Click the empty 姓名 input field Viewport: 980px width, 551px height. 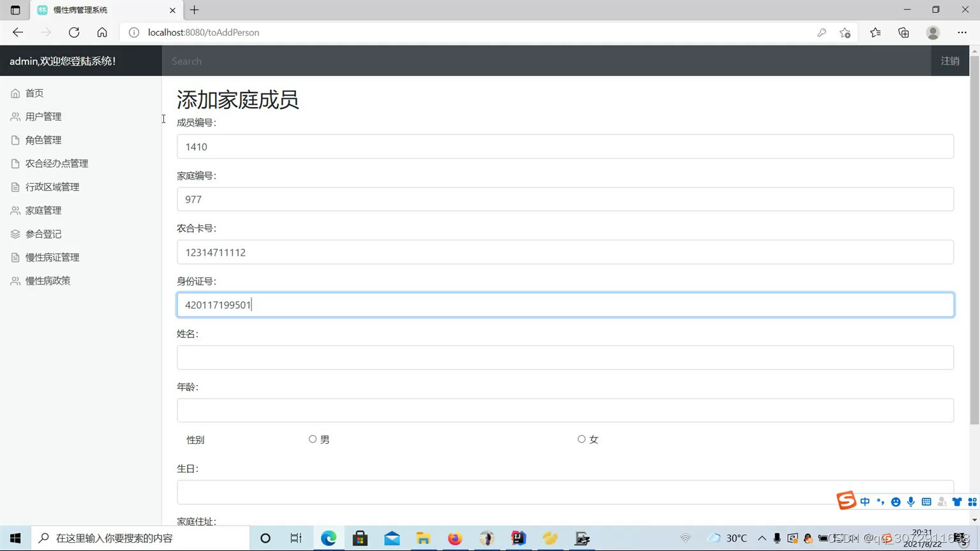pos(565,358)
